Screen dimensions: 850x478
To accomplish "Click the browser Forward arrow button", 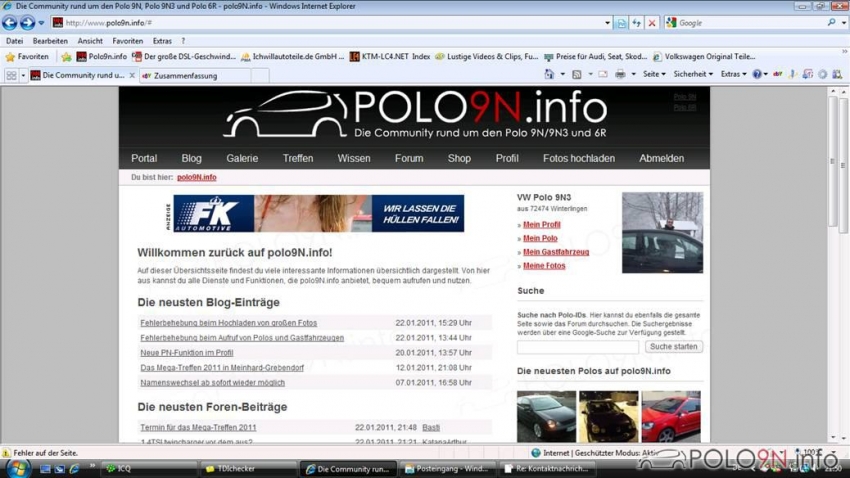I will (27, 23).
